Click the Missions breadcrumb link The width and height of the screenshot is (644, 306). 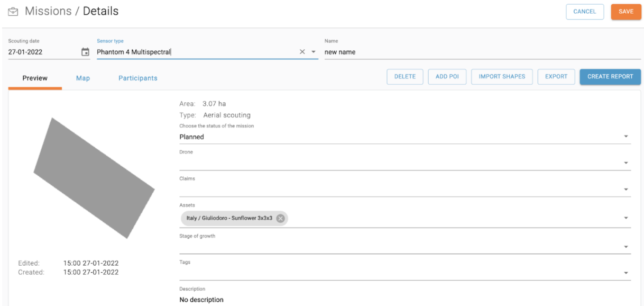click(x=48, y=11)
